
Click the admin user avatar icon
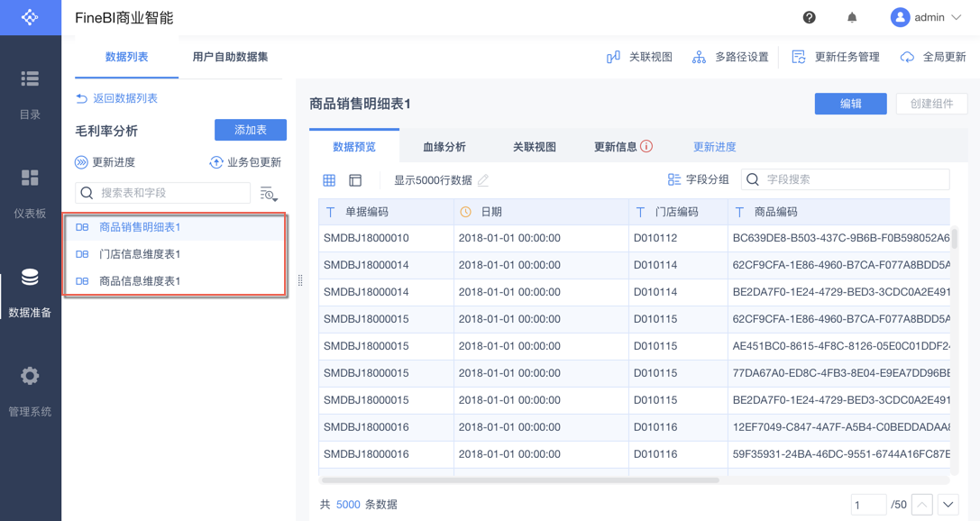pos(900,17)
